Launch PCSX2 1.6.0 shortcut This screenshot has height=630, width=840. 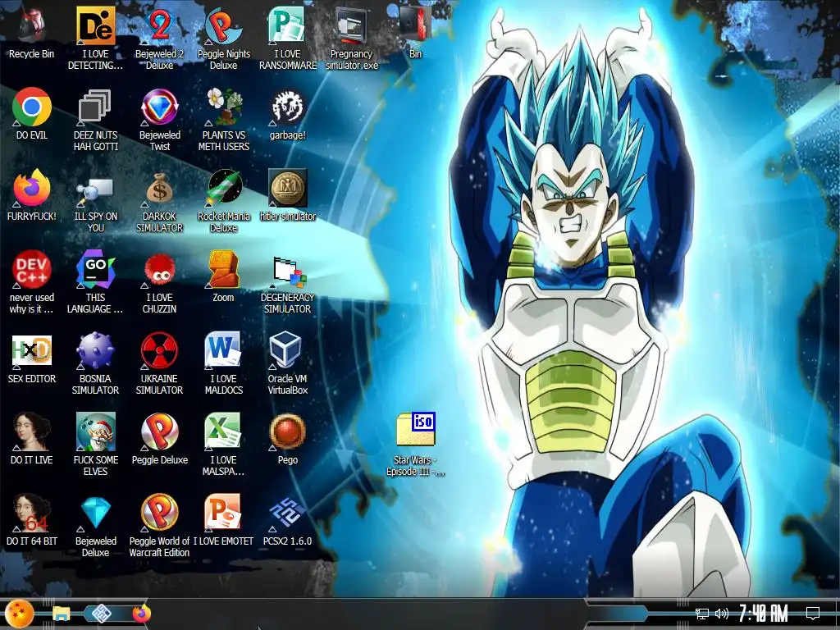coord(287,514)
